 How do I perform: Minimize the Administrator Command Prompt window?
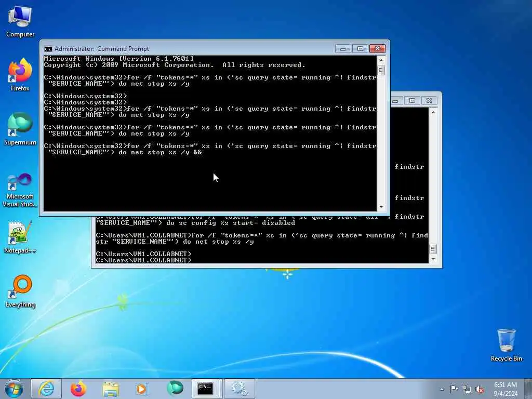tap(343, 49)
